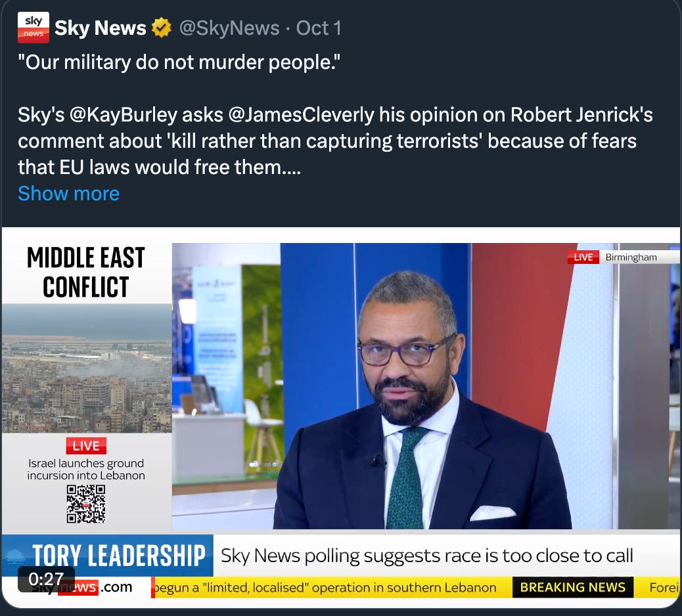Open the Sky News display name

pyautogui.click(x=100, y=28)
